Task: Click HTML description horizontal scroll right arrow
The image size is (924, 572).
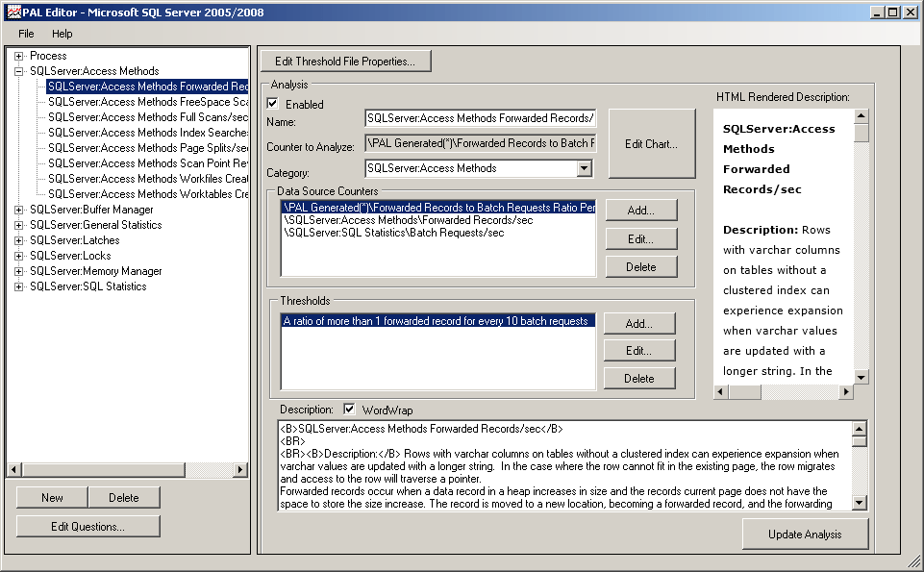Action: (847, 391)
